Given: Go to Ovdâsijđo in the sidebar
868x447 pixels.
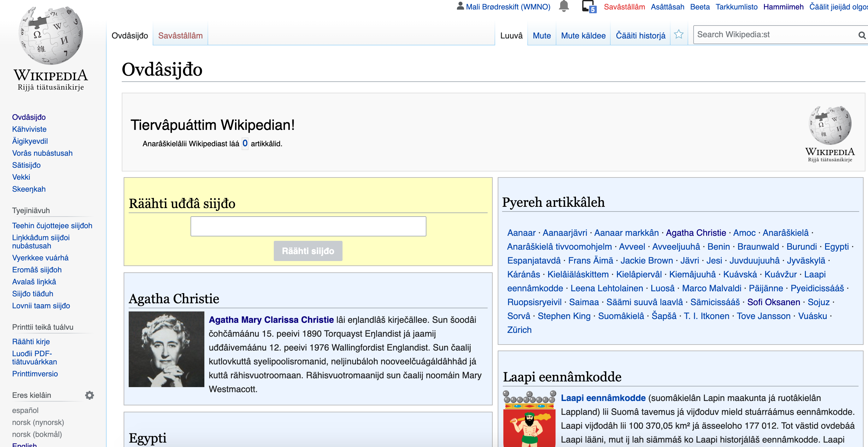Looking at the screenshot, I should click(29, 117).
